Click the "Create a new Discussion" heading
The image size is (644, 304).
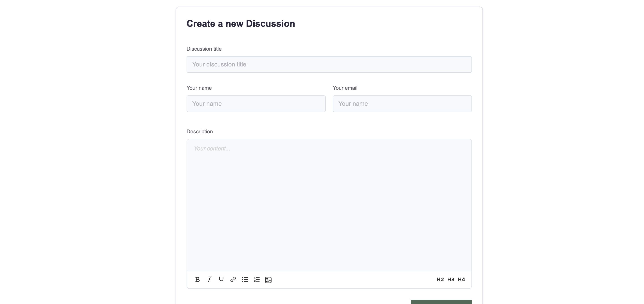click(x=241, y=23)
